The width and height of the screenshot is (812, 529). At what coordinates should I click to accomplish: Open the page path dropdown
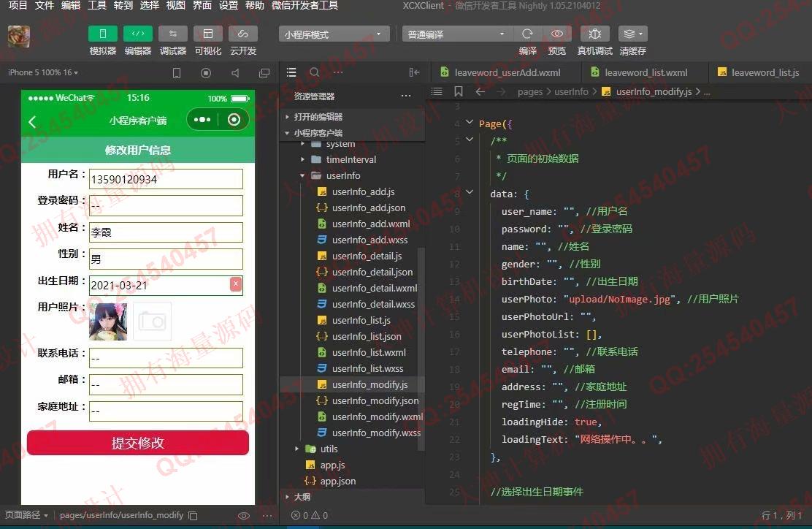(x=26, y=515)
